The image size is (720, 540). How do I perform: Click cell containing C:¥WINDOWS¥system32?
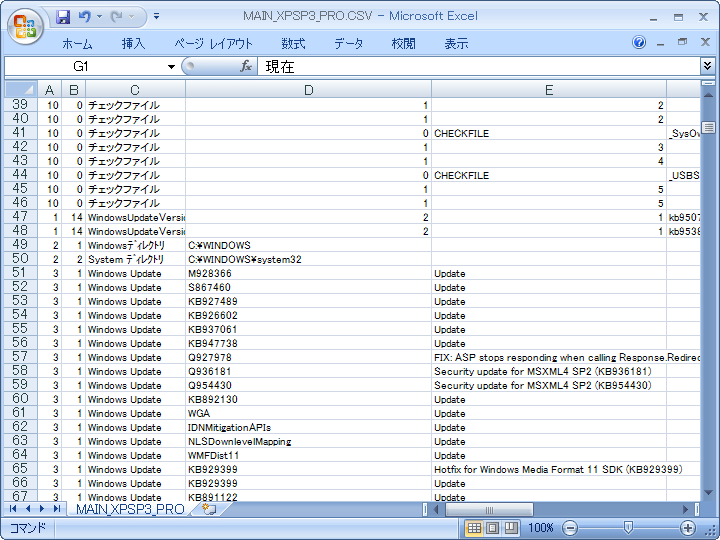(x=309, y=259)
